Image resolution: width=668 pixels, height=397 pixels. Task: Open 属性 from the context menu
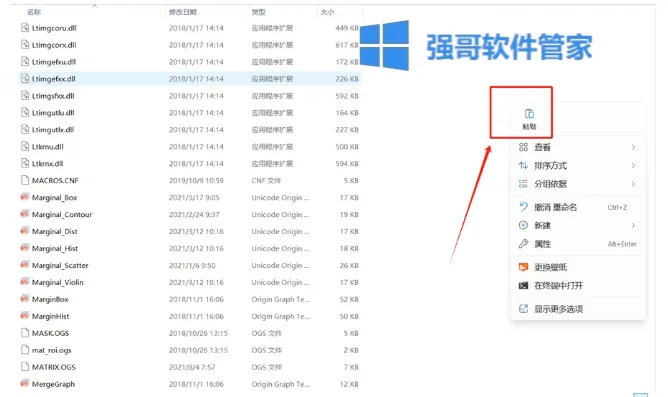[x=578, y=244]
